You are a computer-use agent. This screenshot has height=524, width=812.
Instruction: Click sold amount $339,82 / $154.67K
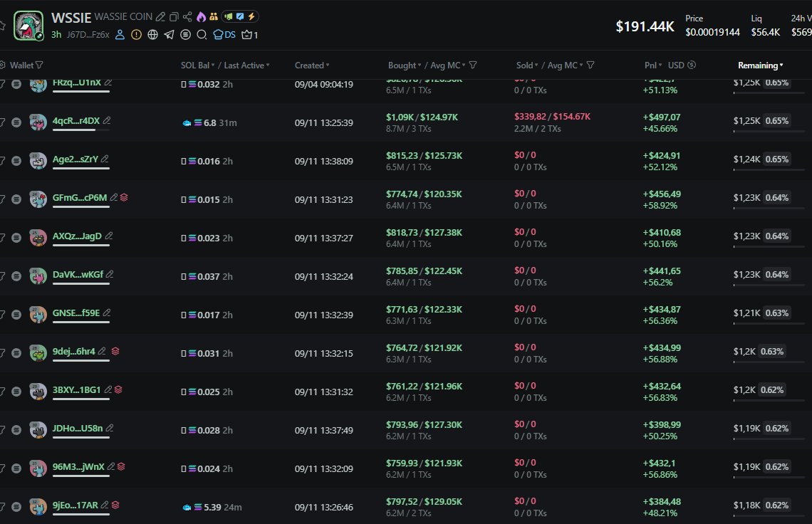[x=552, y=117]
